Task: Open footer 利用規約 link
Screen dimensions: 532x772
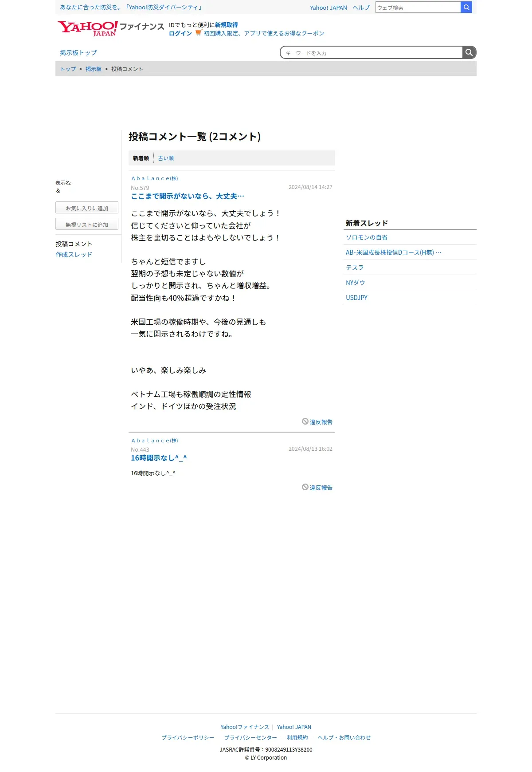Action: click(x=297, y=737)
